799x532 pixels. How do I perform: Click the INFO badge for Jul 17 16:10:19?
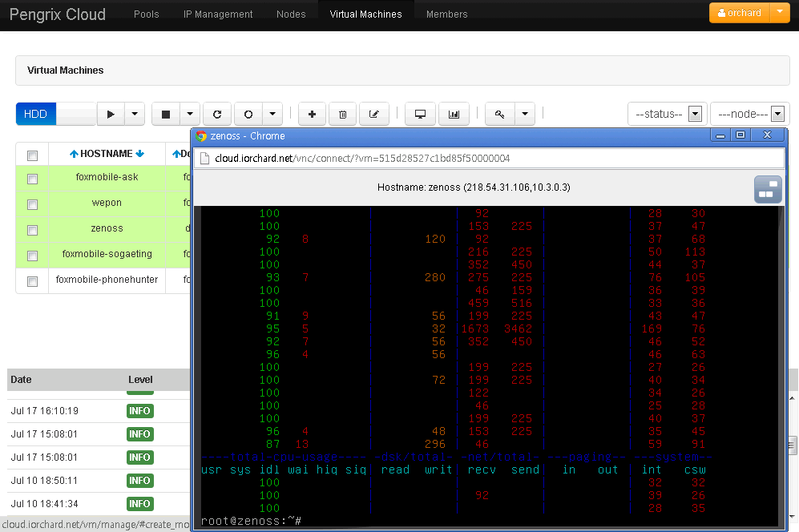coord(140,411)
